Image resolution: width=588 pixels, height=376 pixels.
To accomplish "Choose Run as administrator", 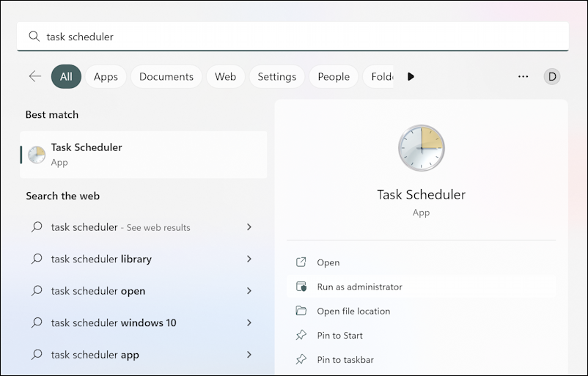I will pos(421,287).
